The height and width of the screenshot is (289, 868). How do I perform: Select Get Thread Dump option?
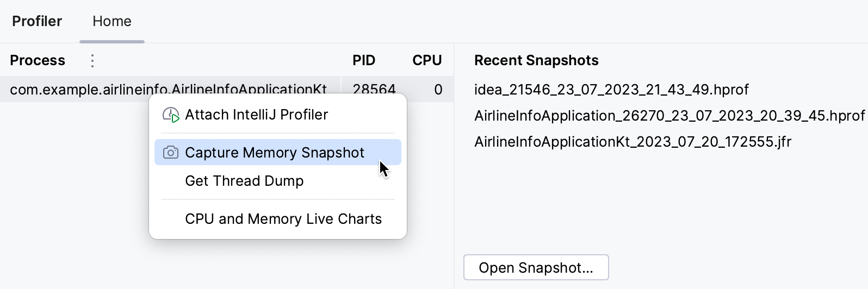click(244, 181)
